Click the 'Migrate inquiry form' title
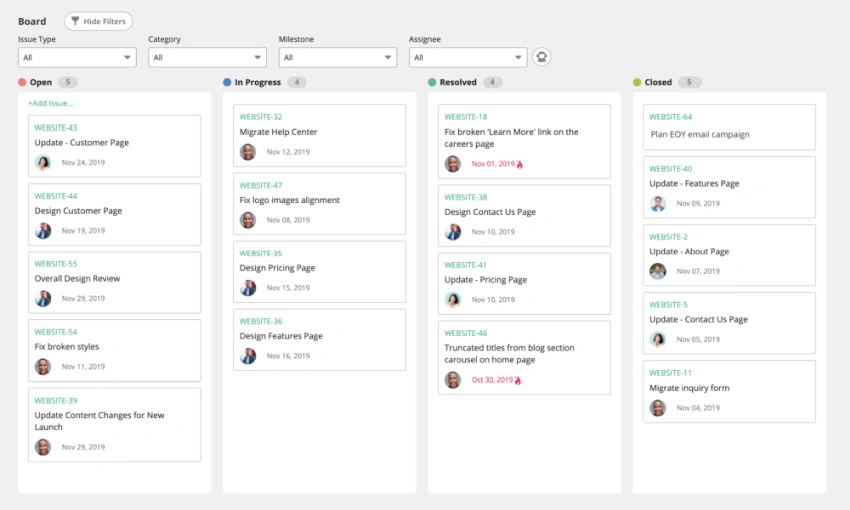This screenshot has height=510, width=850. (x=689, y=388)
